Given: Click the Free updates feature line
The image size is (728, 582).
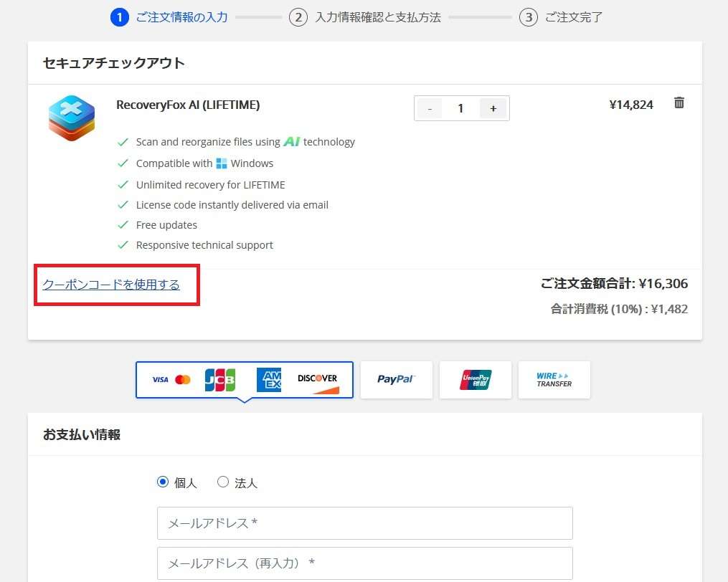Looking at the screenshot, I should click(166, 225).
